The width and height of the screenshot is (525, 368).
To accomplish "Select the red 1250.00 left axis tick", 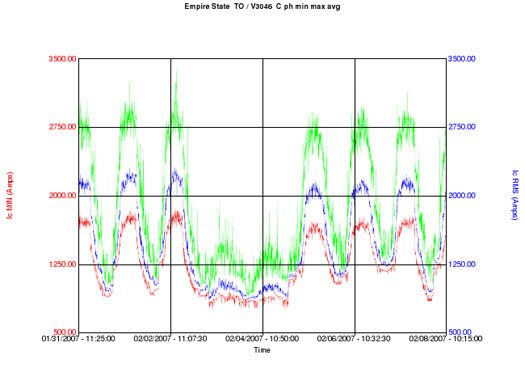I will [x=62, y=264].
